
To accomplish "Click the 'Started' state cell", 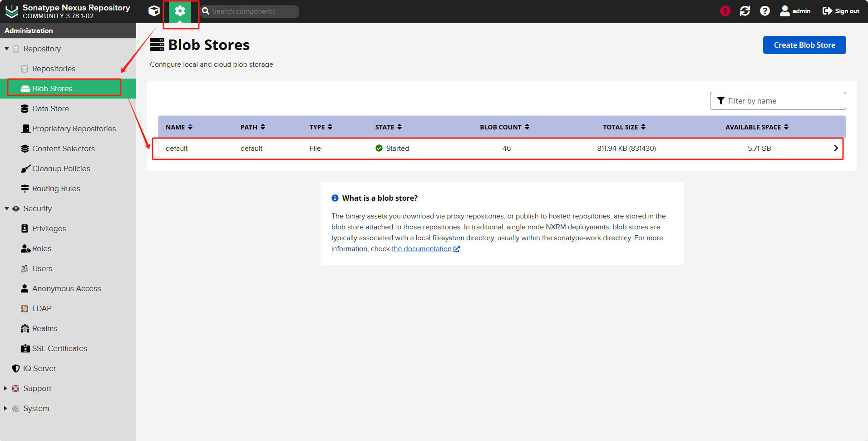I will (x=392, y=149).
